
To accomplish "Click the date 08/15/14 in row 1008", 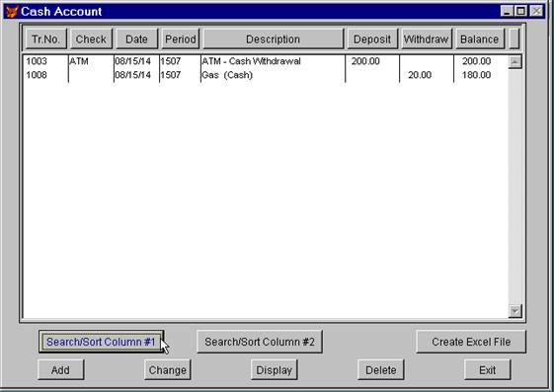I will coord(133,75).
